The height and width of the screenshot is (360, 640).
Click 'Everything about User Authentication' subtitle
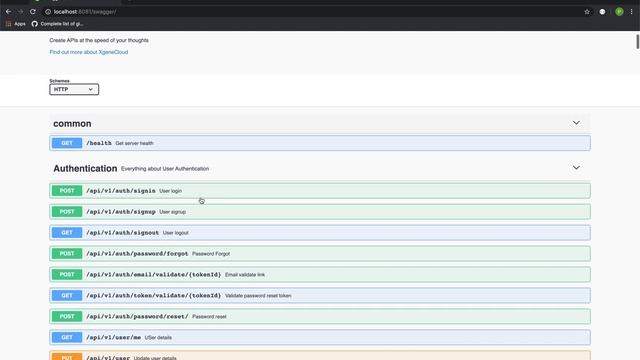click(165, 169)
